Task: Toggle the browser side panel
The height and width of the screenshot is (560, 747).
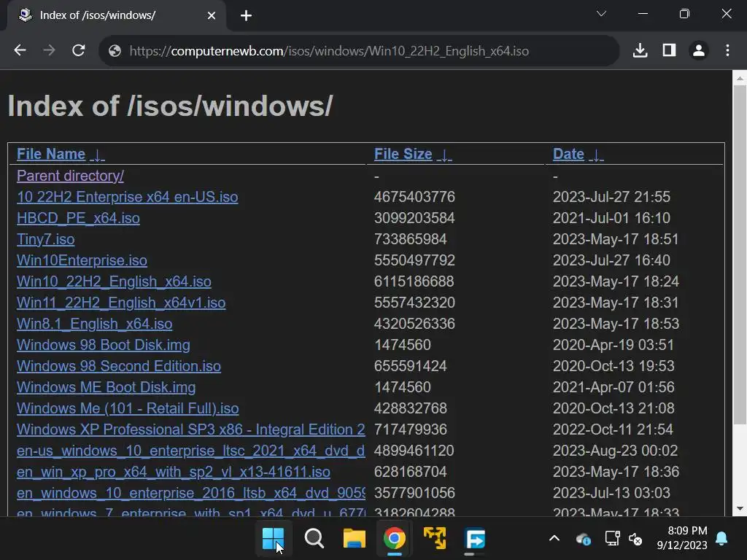Action: (x=670, y=50)
